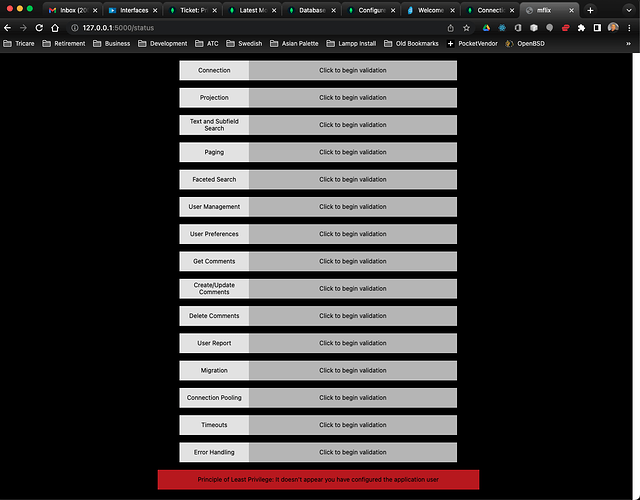640x500 pixels.
Task: Begin validation for User Preferences
Action: click(353, 234)
